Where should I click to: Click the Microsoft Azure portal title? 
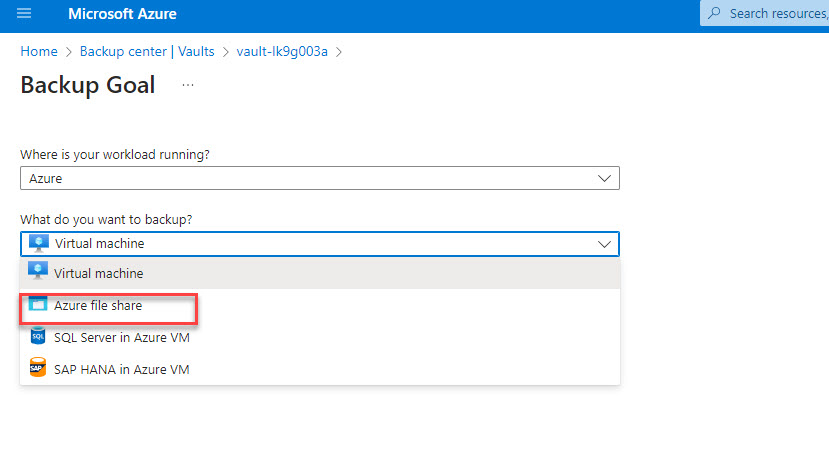(x=123, y=14)
